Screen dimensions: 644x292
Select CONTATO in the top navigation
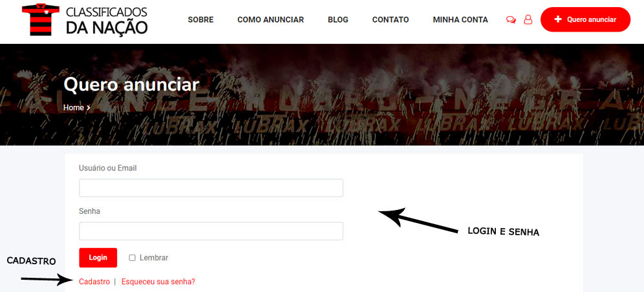(391, 19)
